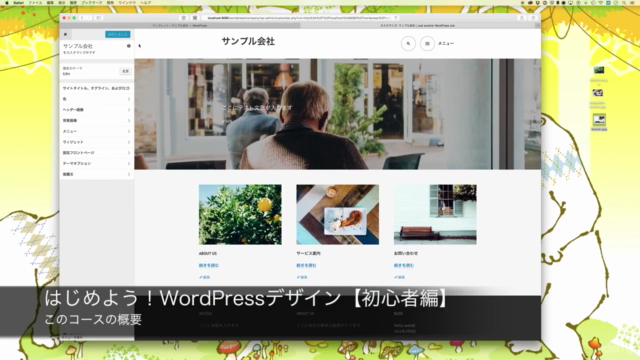640x360 pixels.
Task: Close the WordPress customizer panel
Action: [x=65, y=34]
